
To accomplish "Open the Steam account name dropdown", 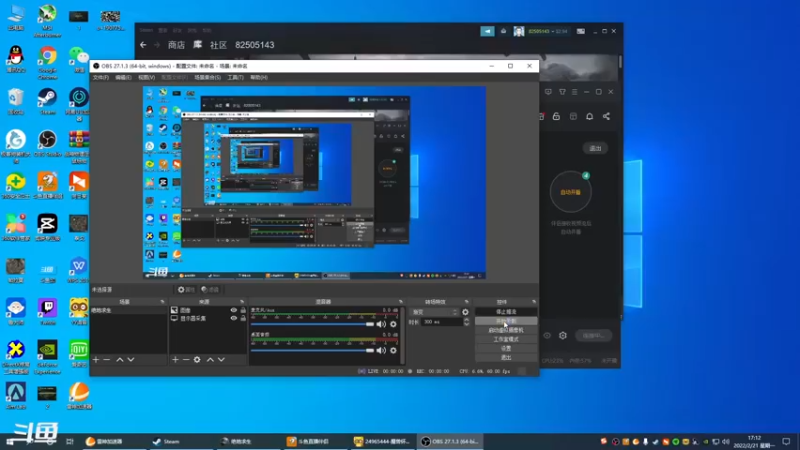I will [x=547, y=31].
